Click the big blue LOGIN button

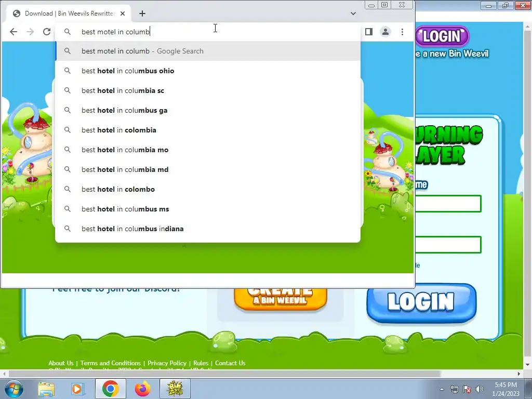(421, 302)
